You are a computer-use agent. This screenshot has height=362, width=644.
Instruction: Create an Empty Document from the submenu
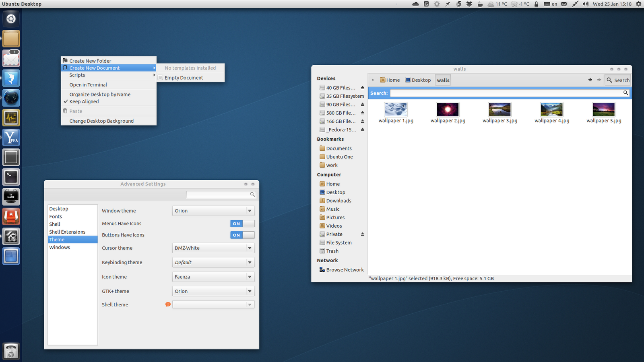pyautogui.click(x=183, y=78)
